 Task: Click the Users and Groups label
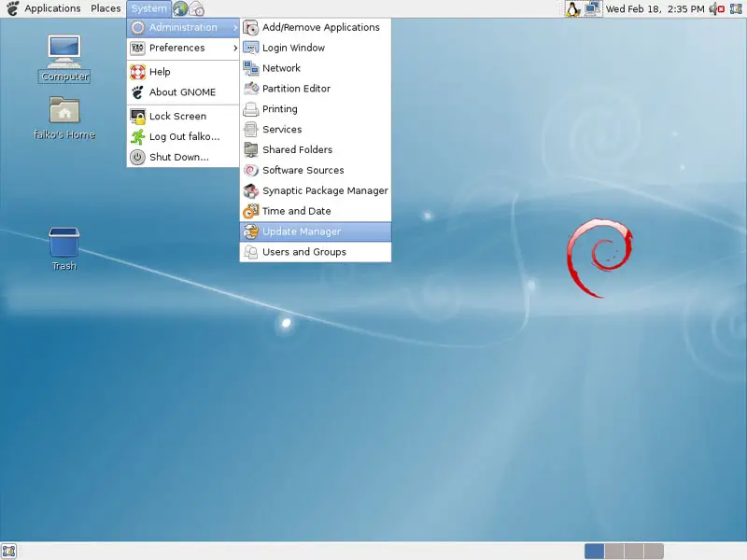pyautogui.click(x=304, y=252)
